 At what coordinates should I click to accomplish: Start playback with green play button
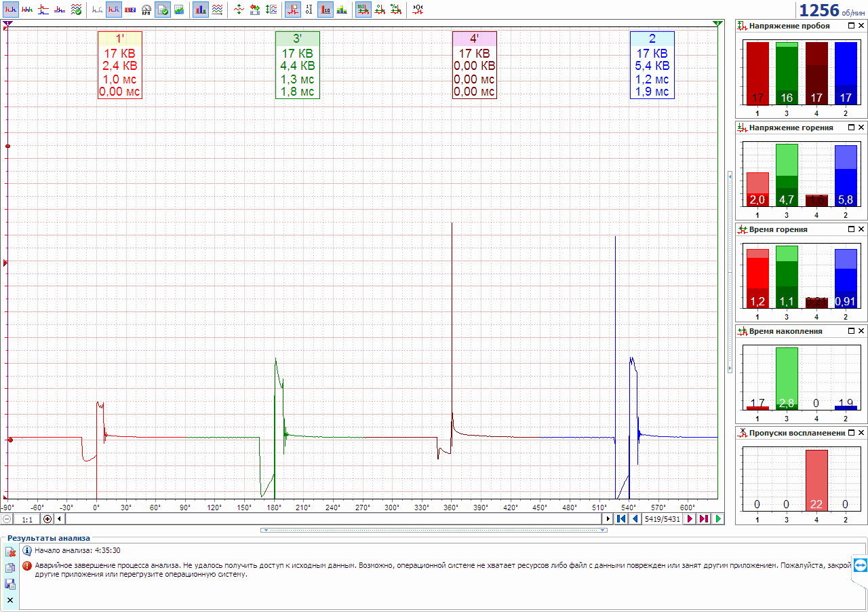coord(718,519)
